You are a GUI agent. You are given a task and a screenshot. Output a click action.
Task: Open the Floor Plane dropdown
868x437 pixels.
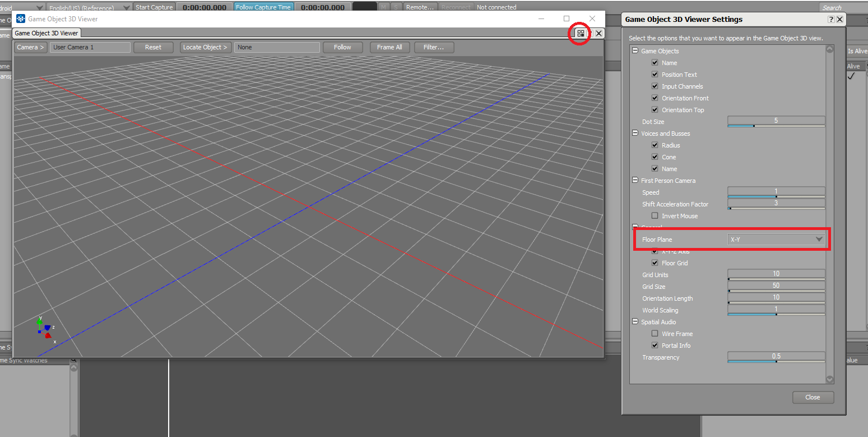pyautogui.click(x=776, y=240)
